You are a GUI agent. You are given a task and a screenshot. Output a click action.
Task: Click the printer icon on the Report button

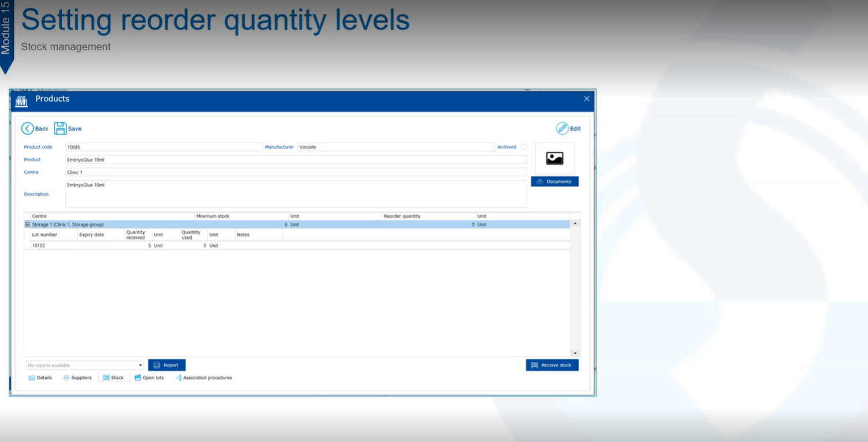coord(156,365)
